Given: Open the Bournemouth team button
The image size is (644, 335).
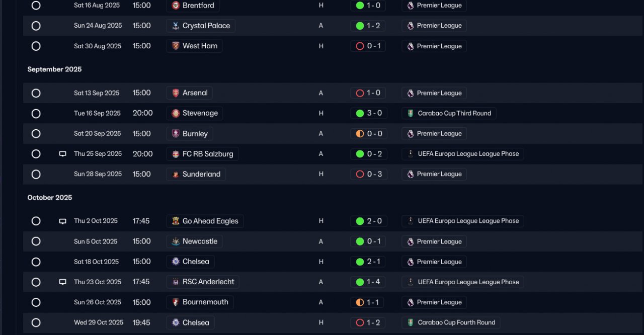Looking at the screenshot, I should coord(200,302).
